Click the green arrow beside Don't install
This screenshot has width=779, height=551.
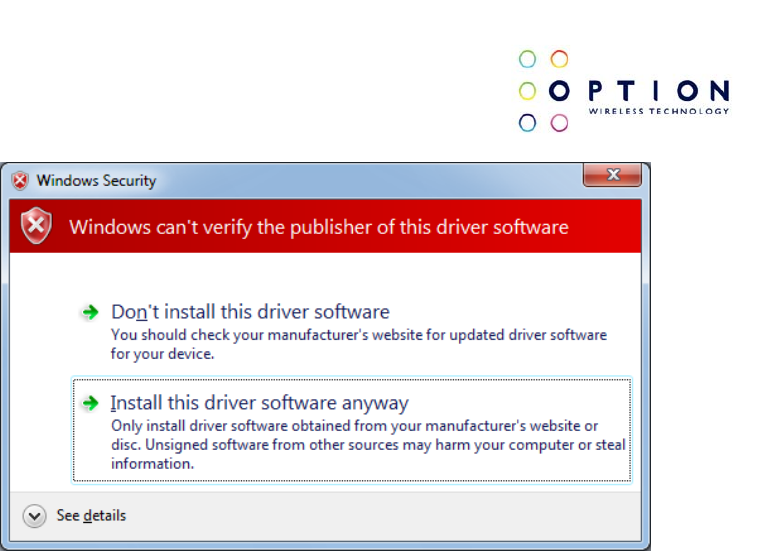pyautogui.click(x=90, y=313)
